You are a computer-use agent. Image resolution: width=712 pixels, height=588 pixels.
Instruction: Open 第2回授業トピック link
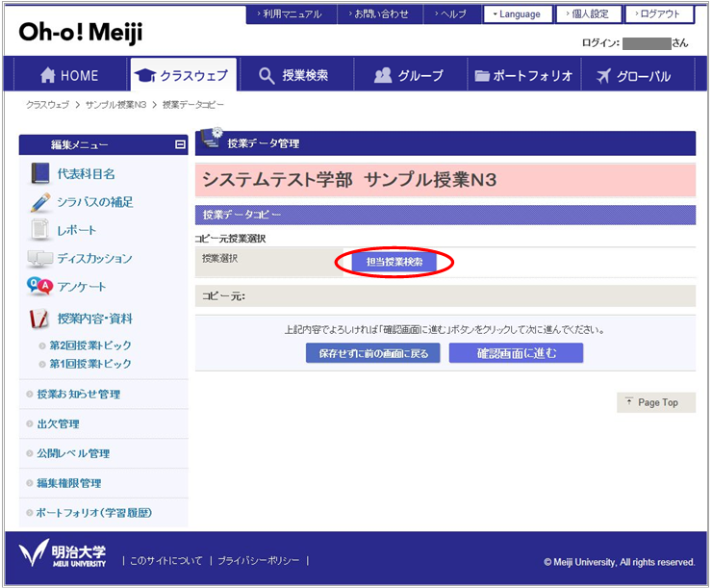tap(90, 345)
